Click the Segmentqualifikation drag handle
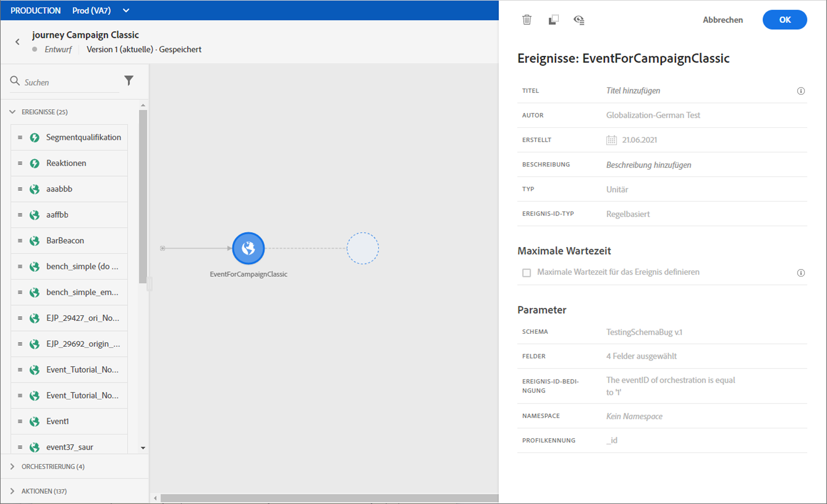 coord(20,137)
